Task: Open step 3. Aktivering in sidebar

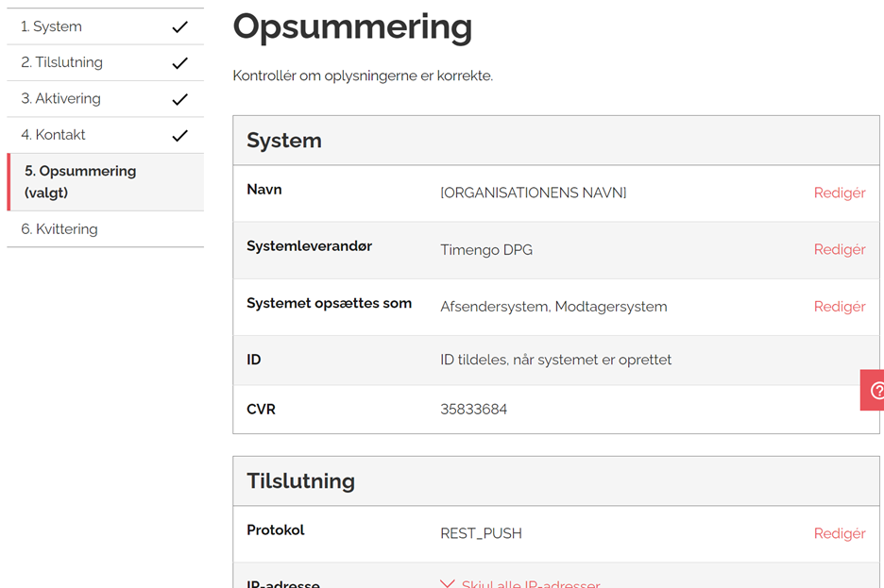Action: (60, 98)
